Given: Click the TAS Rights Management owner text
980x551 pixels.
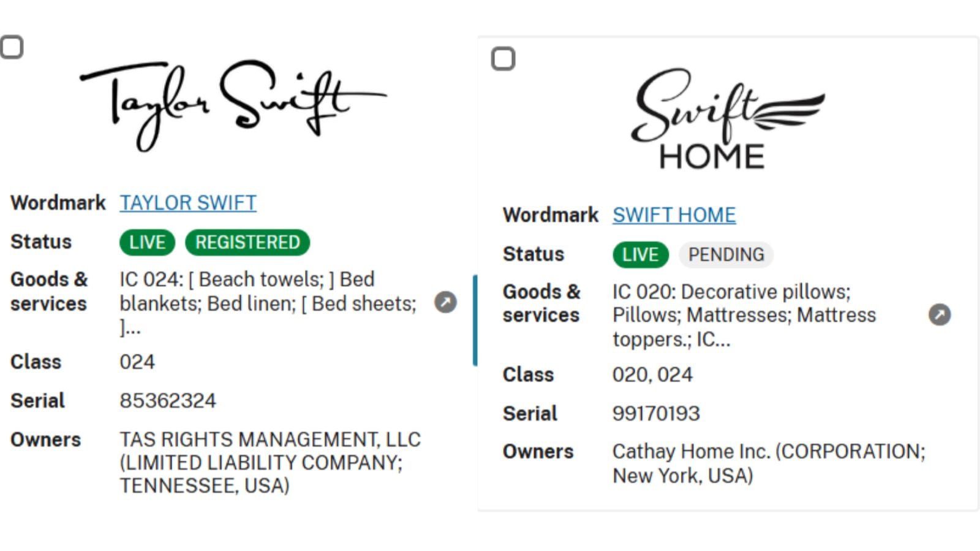Looking at the screenshot, I should pos(269,462).
